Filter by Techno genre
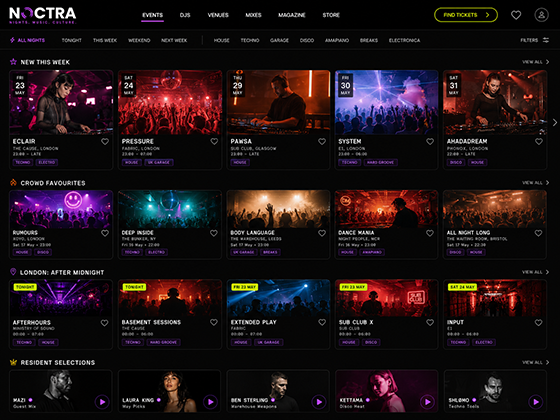Image resolution: width=560 pixels, height=420 pixels. pyautogui.click(x=250, y=40)
